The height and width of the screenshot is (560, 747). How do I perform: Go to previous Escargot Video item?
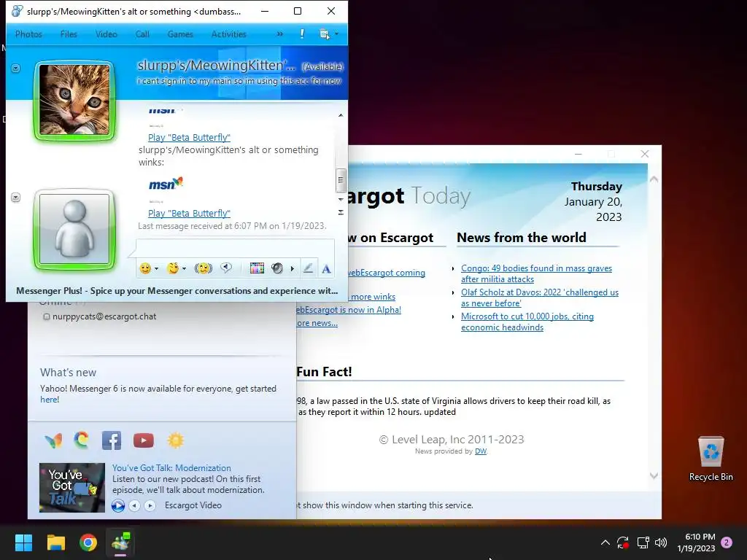coord(135,506)
